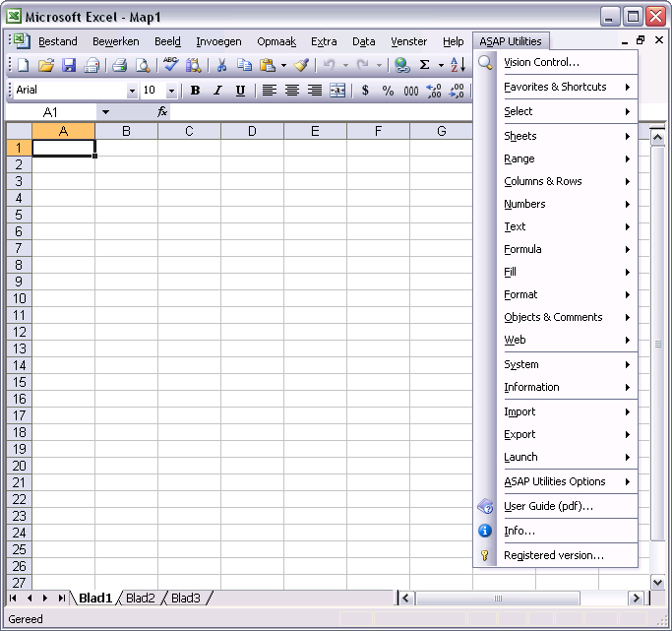The height and width of the screenshot is (631, 672).
Task: Cut selection with the scissors icon
Action: (x=221, y=65)
